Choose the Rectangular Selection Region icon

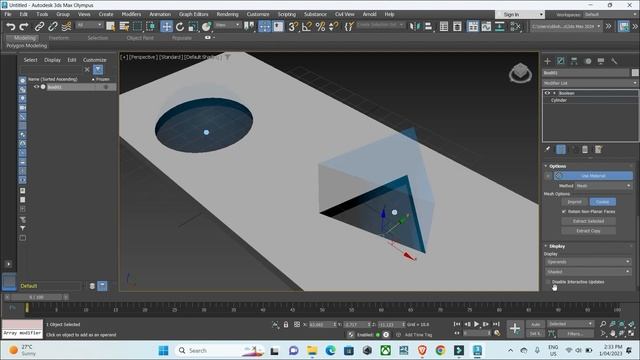point(138,27)
